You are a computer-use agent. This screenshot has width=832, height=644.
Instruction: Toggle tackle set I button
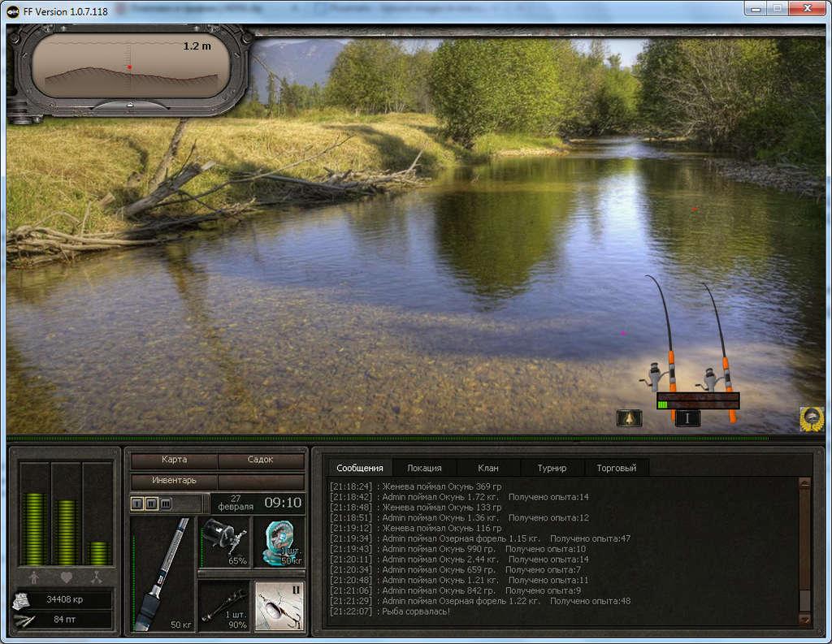point(136,503)
